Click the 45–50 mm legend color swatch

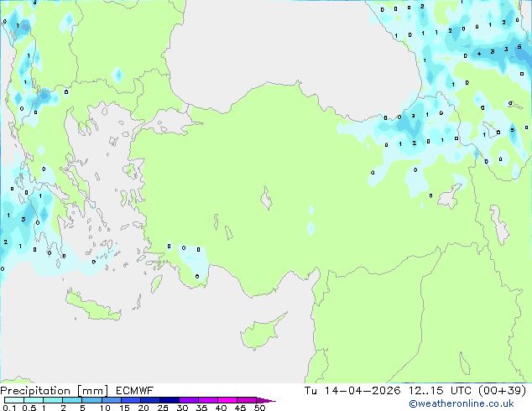pyautogui.click(x=247, y=400)
